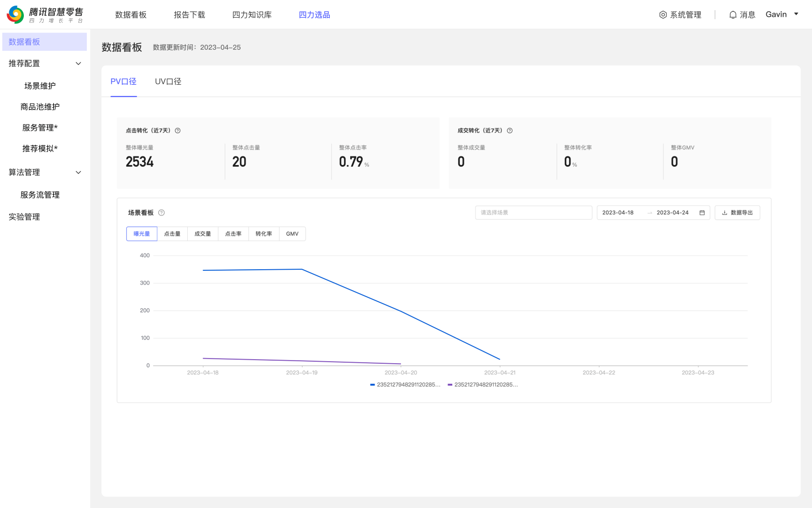Collapse the 算法管理 sidebar section
This screenshot has height=508, width=812.
[x=78, y=172]
